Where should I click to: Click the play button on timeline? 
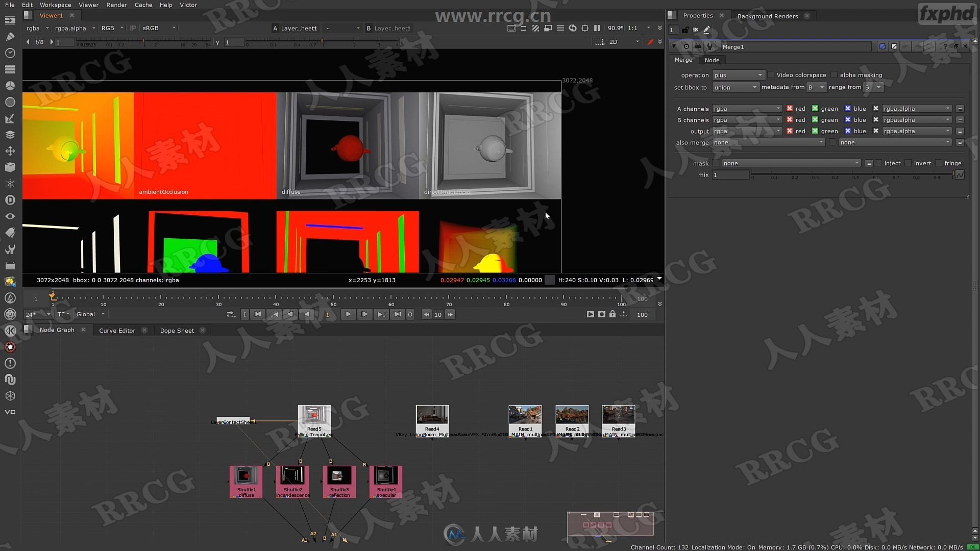click(348, 314)
